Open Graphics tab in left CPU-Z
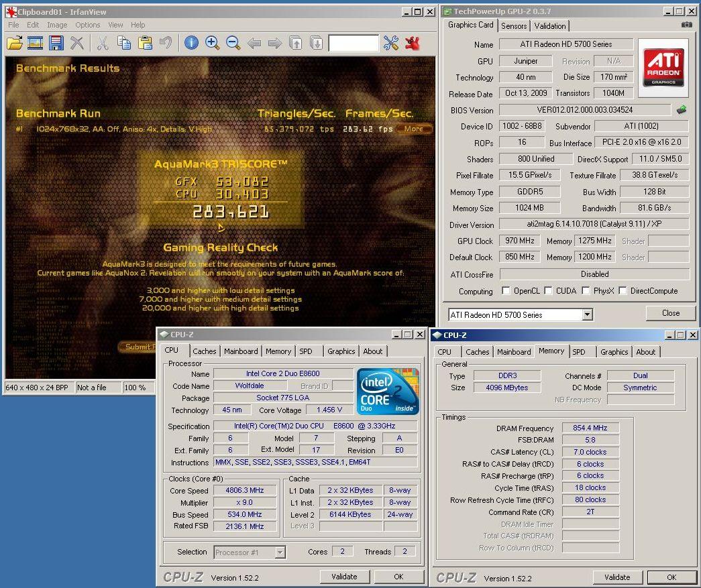Image resolution: width=701 pixels, height=588 pixels. click(341, 351)
